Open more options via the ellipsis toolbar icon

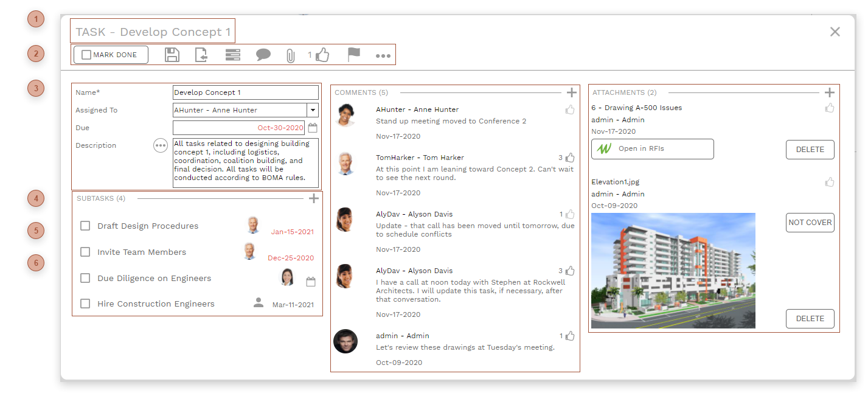[383, 55]
